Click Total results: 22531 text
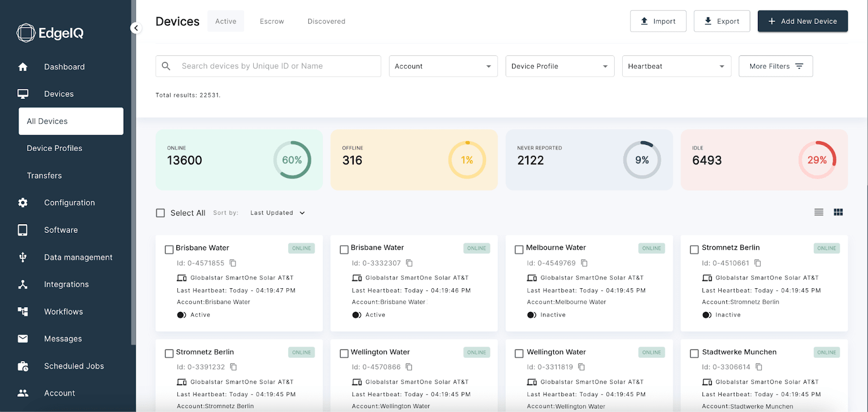This screenshot has width=868, height=412. [x=188, y=95]
